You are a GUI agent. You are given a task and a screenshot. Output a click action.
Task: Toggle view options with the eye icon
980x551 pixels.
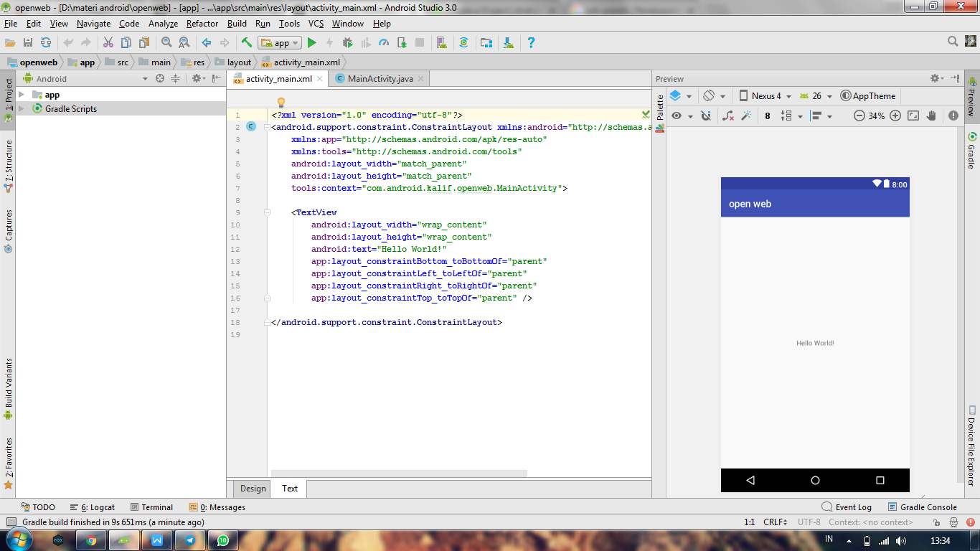pos(676,115)
